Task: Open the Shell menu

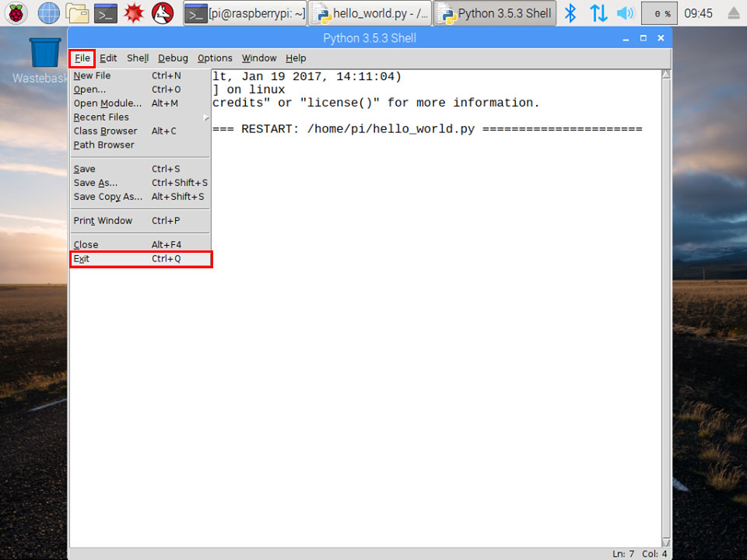Action: tap(138, 58)
